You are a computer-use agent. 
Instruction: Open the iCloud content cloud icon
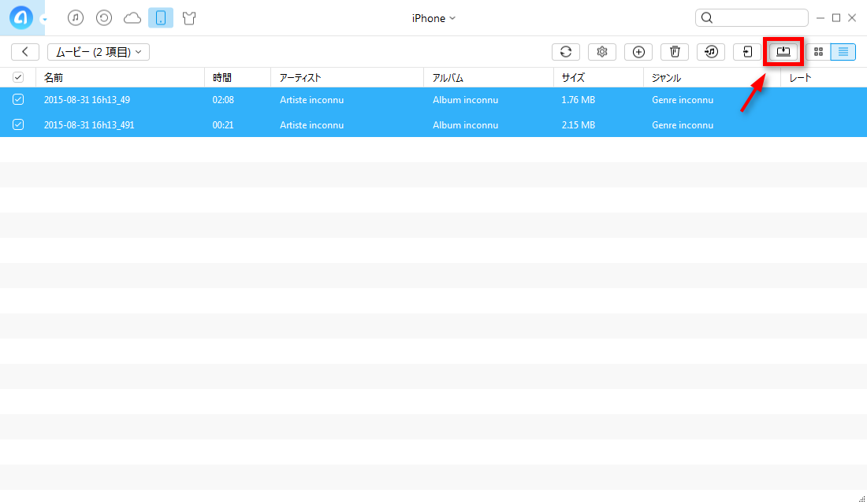(x=132, y=18)
